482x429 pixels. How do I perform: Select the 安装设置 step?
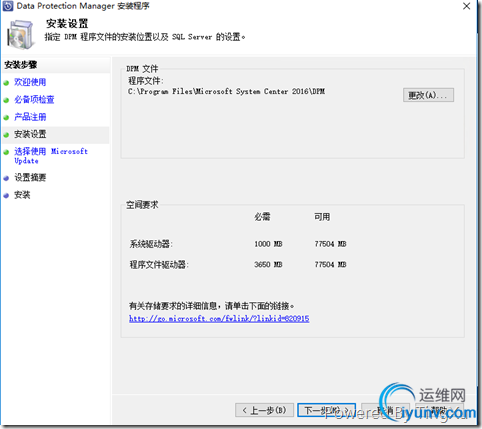point(30,134)
